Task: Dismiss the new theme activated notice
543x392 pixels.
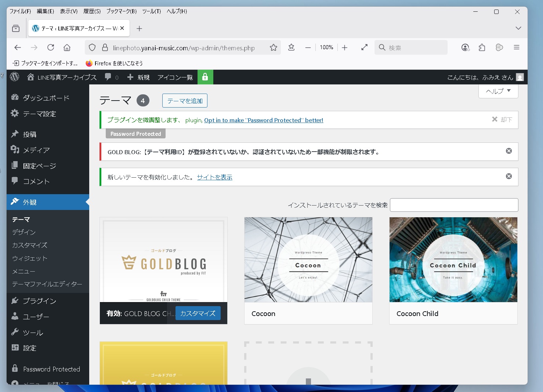Action: click(x=509, y=176)
